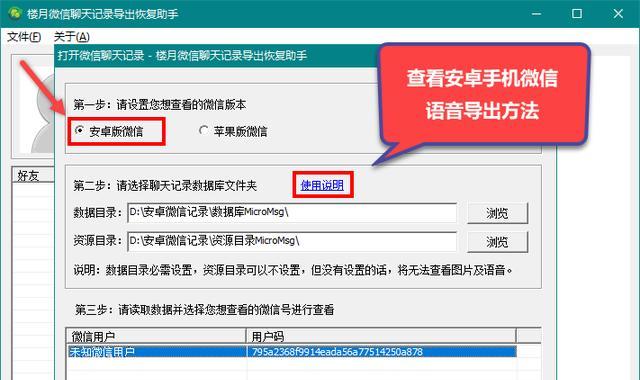This screenshot has height=380, width=640.
Task: Maximize the main window
Action: 577,14
